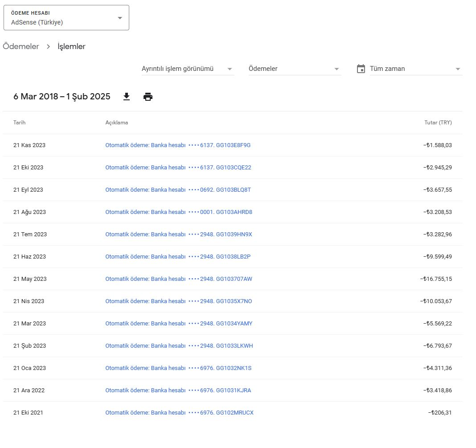Viewport: 476px width, 448px height.
Task: Click the amount −₺9.599,49
Action: pyautogui.click(x=437, y=256)
